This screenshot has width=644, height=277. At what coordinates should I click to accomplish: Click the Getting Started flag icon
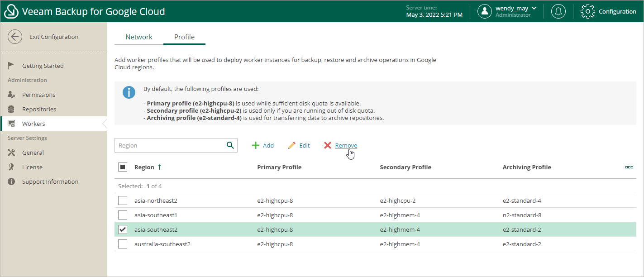(x=12, y=66)
